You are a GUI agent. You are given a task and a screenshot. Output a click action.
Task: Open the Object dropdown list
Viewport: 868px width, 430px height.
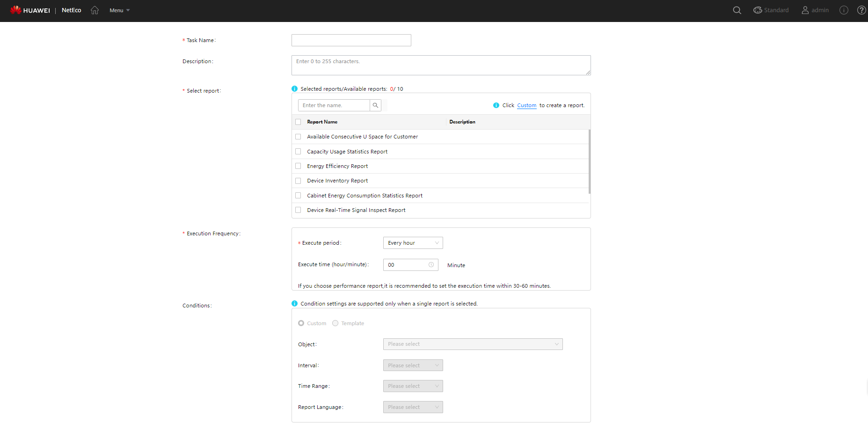tap(473, 344)
